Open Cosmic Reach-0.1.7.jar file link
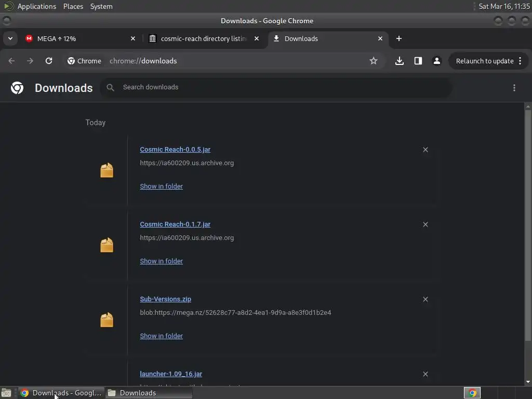Viewport: 532px width, 399px height. coord(175,224)
